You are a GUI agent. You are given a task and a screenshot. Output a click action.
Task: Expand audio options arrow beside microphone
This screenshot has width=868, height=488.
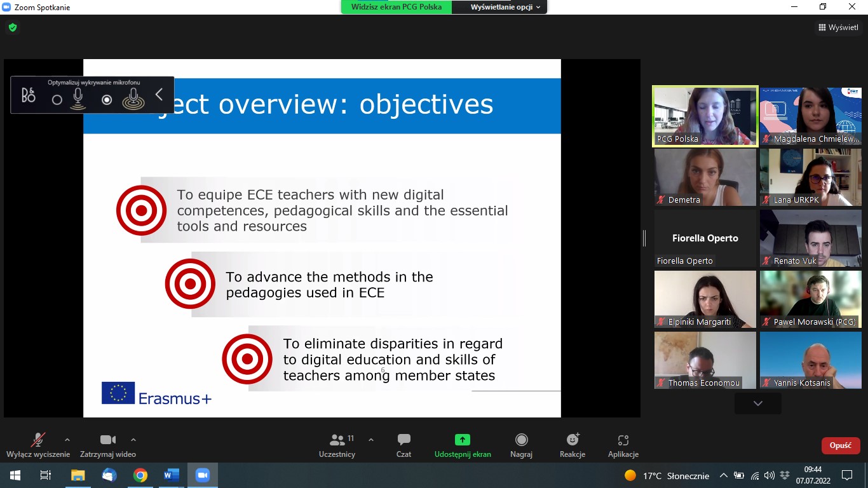click(x=67, y=440)
